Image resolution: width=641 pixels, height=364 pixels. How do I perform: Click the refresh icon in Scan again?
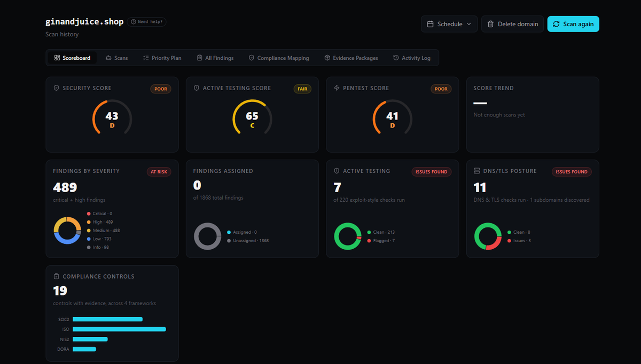pyautogui.click(x=556, y=24)
